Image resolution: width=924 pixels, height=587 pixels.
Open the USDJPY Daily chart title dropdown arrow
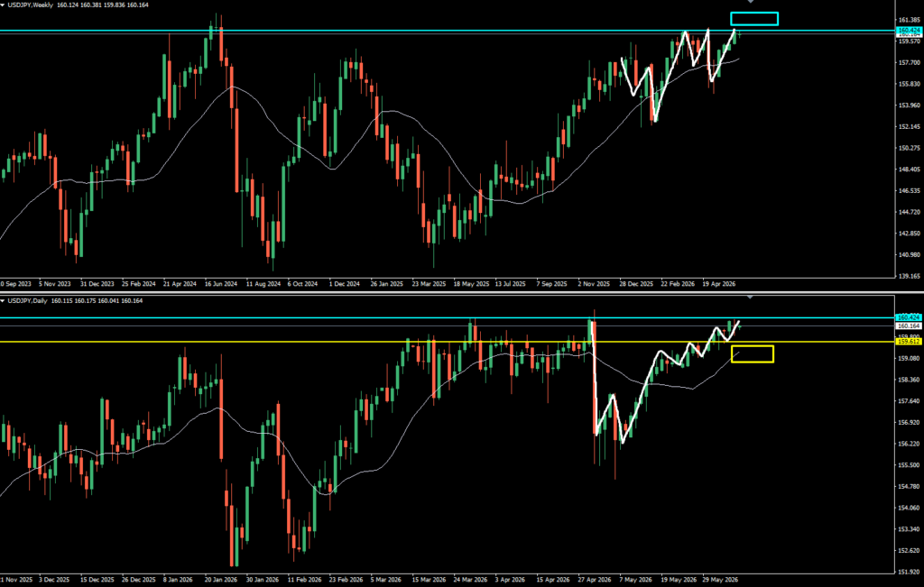4,301
